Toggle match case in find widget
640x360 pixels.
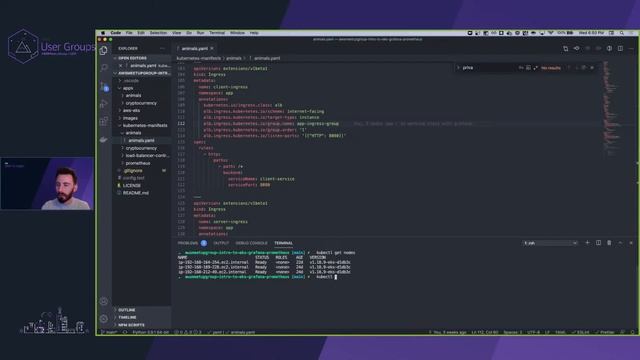click(521, 68)
